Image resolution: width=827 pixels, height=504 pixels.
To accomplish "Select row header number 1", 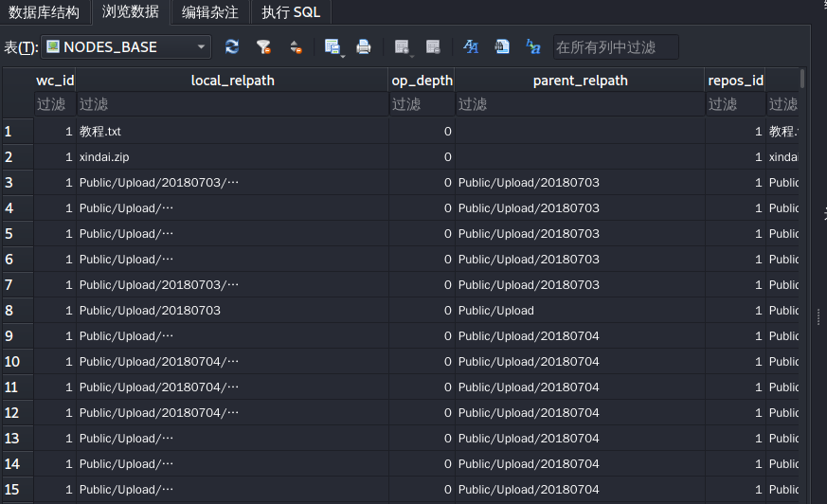I will coord(18,132).
